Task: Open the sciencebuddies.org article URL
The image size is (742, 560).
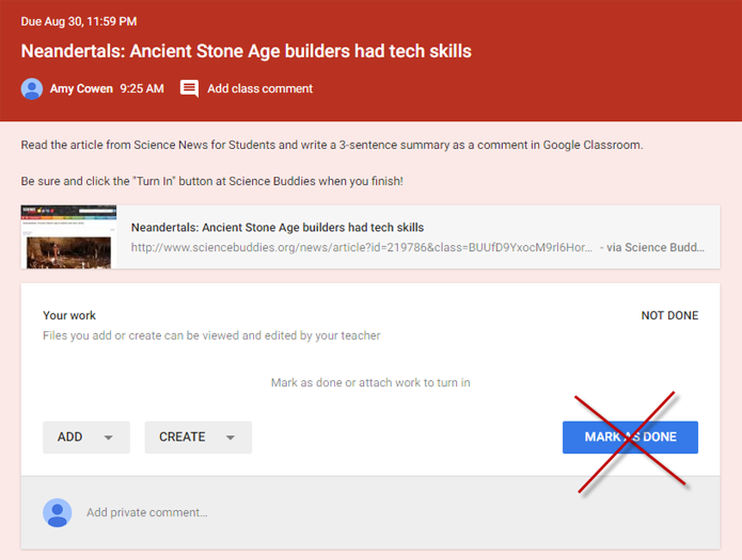Action: pos(361,247)
